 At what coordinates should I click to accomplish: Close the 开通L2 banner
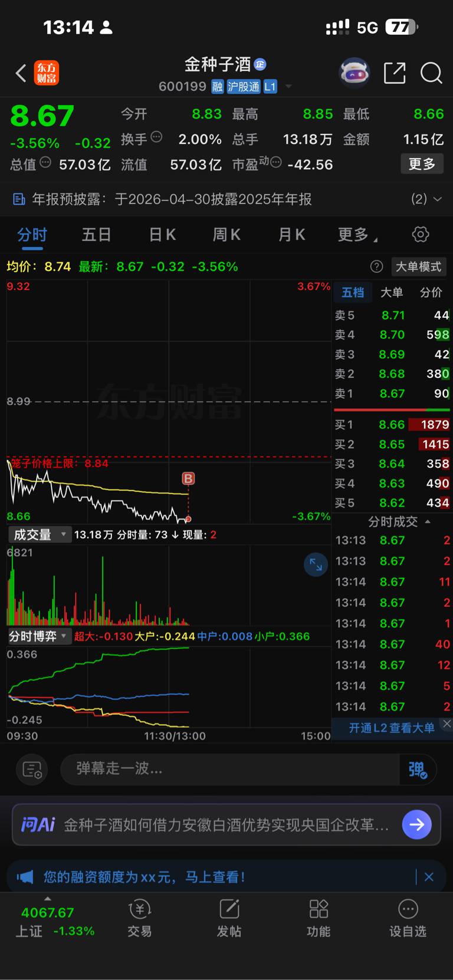(447, 724)
